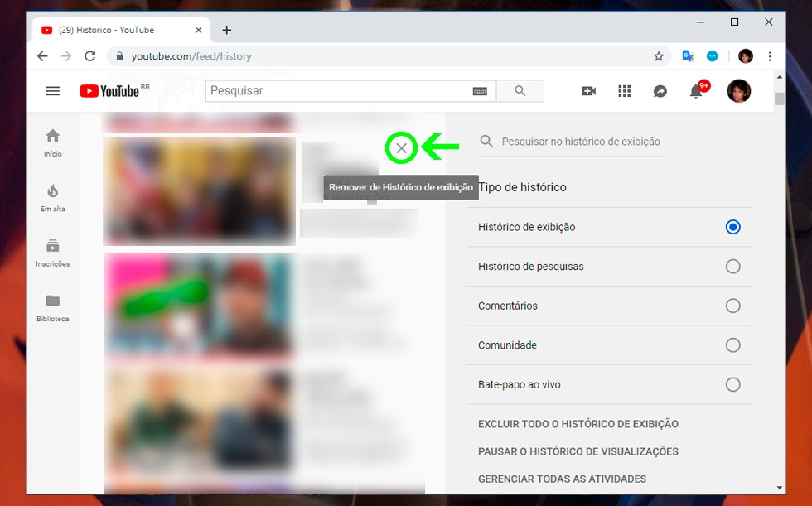Open the Chrome three-dot menu
The width and height of the screenshot is (812, 506).
(x=770, y=55)
